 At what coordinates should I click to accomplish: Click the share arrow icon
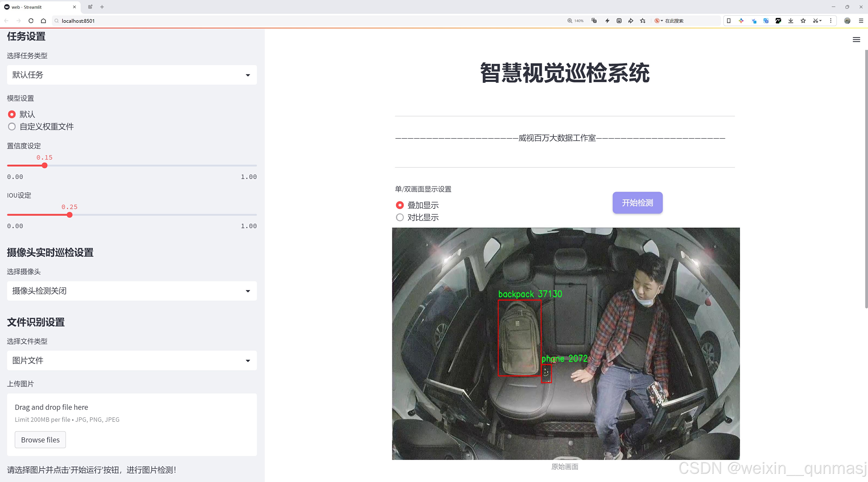tap(630, 21)
